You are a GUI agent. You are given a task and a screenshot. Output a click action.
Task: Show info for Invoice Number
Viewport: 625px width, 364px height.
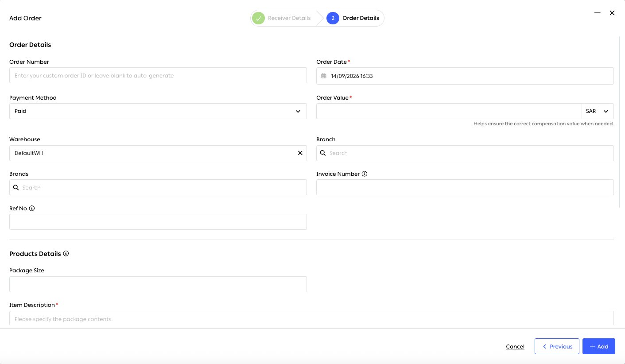point(365,174)
